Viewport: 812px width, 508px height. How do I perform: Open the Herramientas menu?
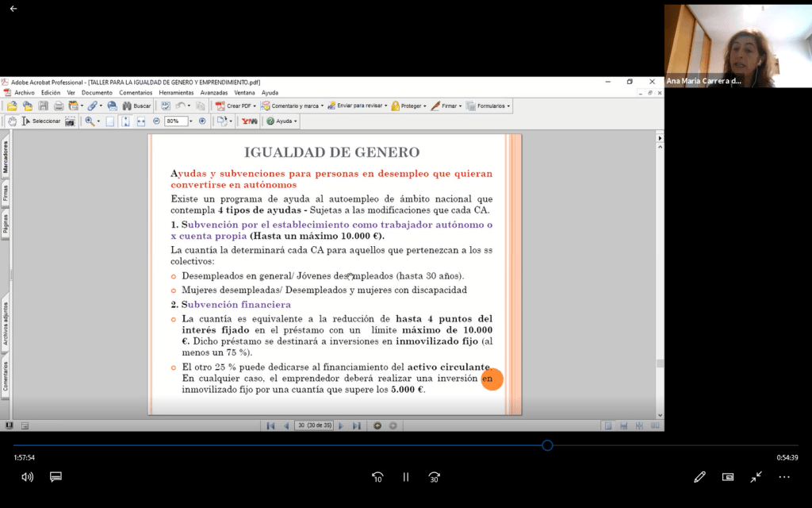coord(176,93)
